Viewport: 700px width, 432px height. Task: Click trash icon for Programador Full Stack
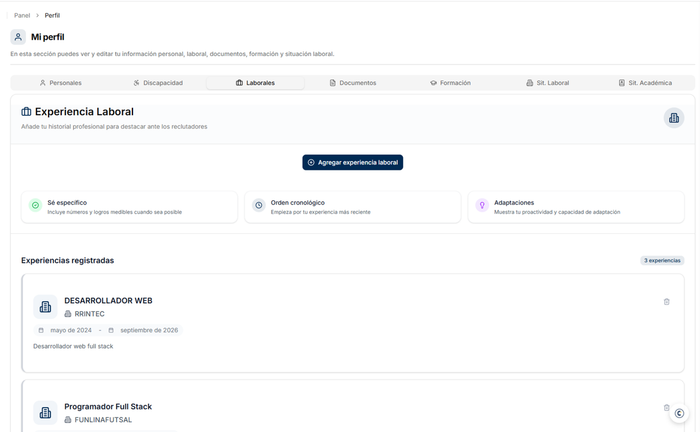tap(666, 407)
